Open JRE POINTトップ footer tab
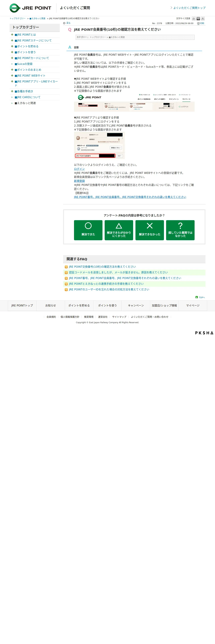The image size is (215, 644). pyautogui.click(x=22, y=305)
